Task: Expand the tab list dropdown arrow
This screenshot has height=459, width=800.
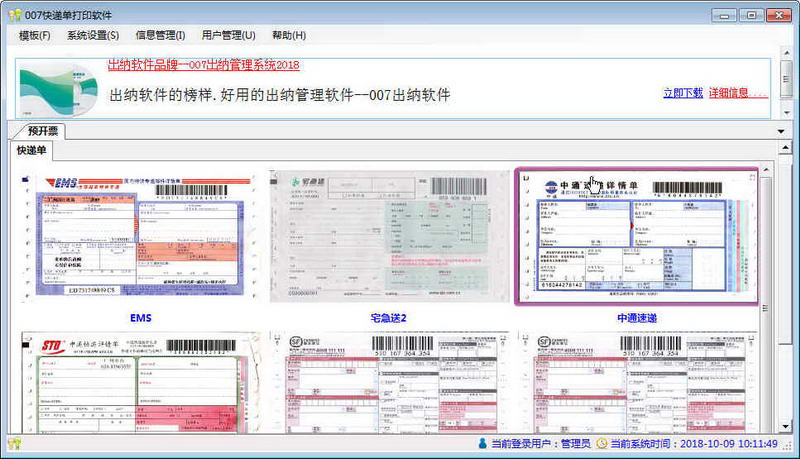Action: pyautogui.click(x=781, y=131)
